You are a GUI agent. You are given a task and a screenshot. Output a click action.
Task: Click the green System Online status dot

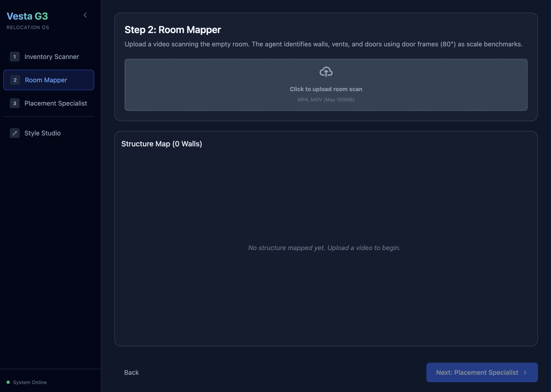point(8,382)
